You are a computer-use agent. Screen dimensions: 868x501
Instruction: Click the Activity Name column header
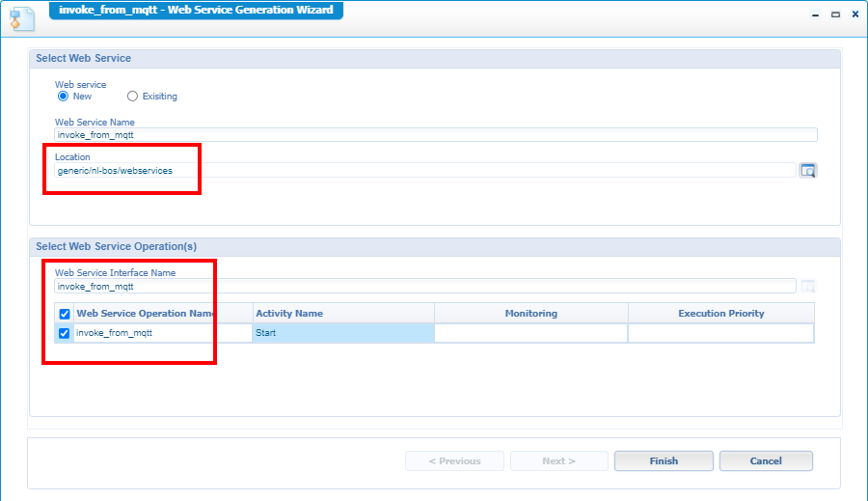tap(343, 314)
